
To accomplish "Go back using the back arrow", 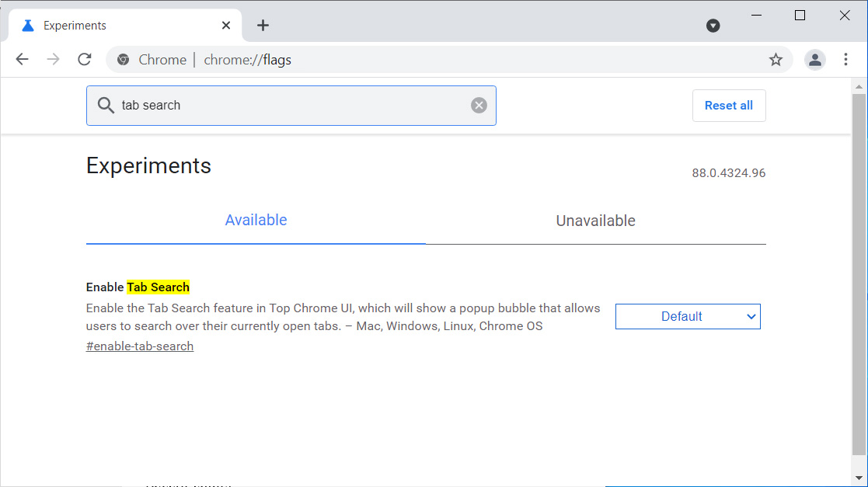I will click(x=22, y=59).
